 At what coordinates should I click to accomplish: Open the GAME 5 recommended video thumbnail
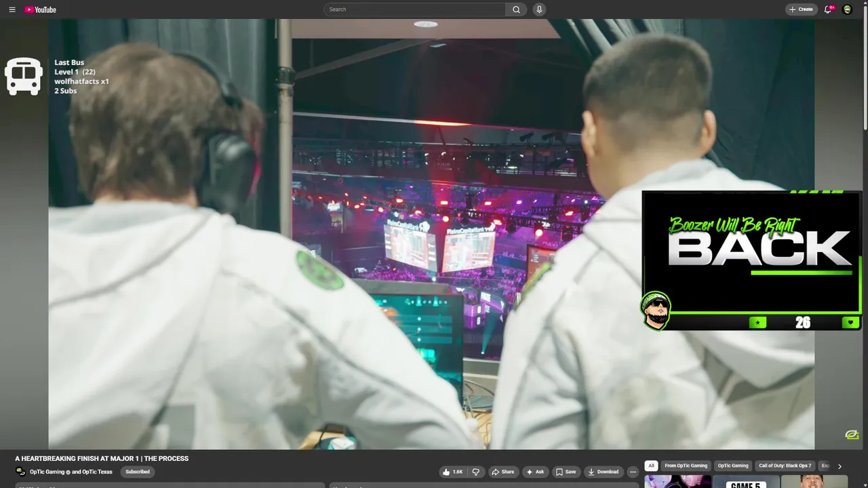point(745,482)
